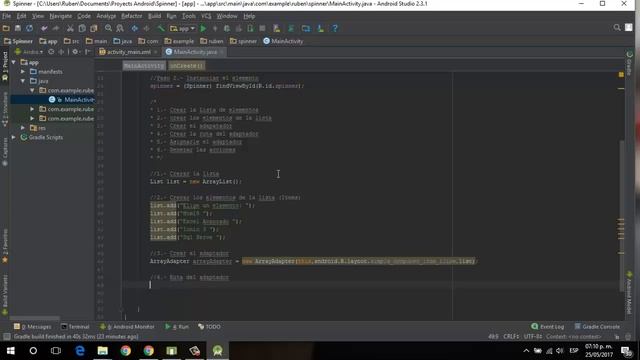
Task: Toggle the 1: Project side tool window
Action: pyautogui.click(x=5, y=66)
